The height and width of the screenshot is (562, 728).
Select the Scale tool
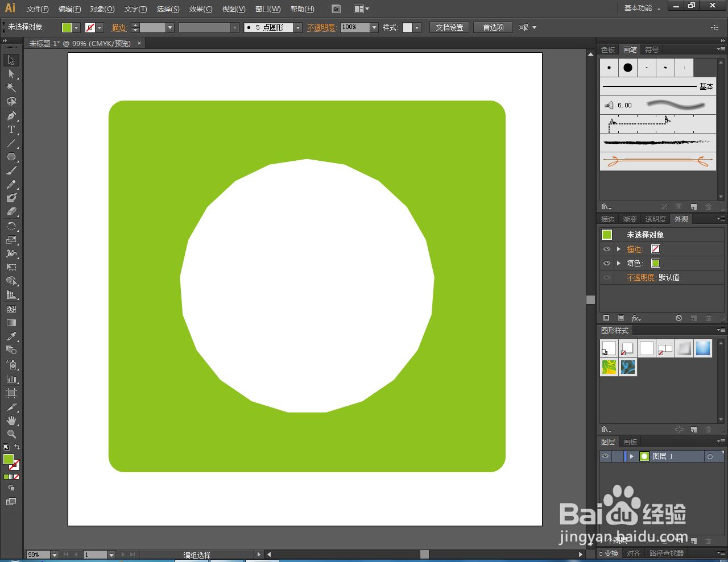[11, 240]
